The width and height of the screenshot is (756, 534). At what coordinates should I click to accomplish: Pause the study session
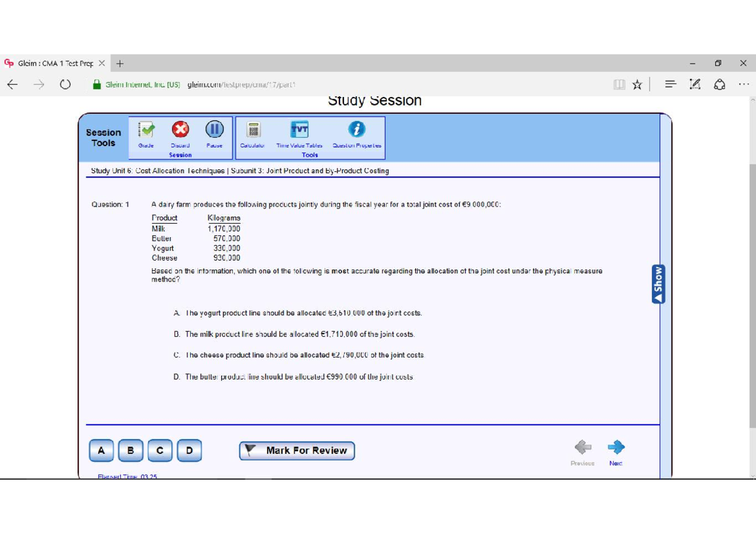tap(214, 130)
